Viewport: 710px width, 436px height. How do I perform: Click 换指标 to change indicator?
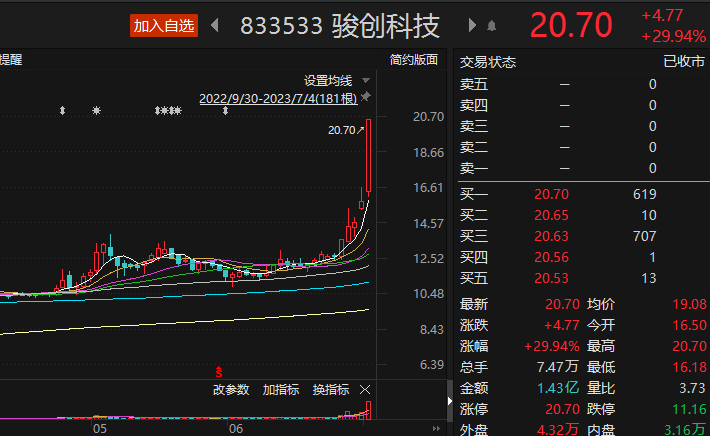point(331,390)
